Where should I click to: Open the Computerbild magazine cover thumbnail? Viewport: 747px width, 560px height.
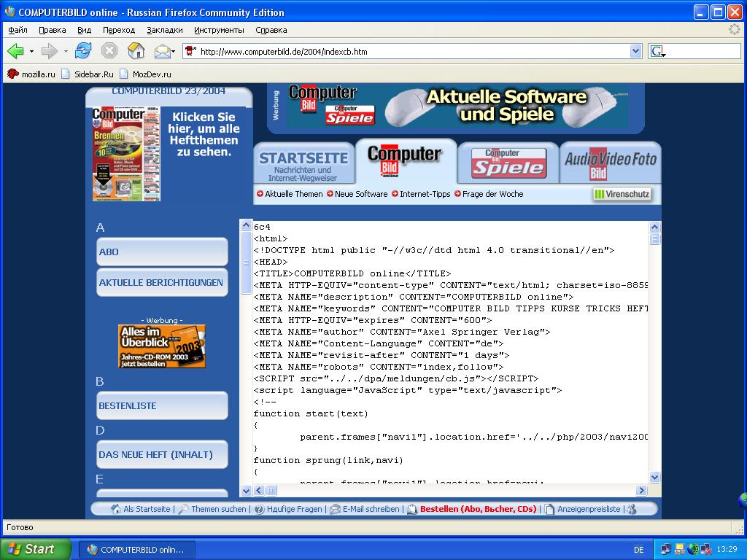pyautogui.click(x=126, y=154)
